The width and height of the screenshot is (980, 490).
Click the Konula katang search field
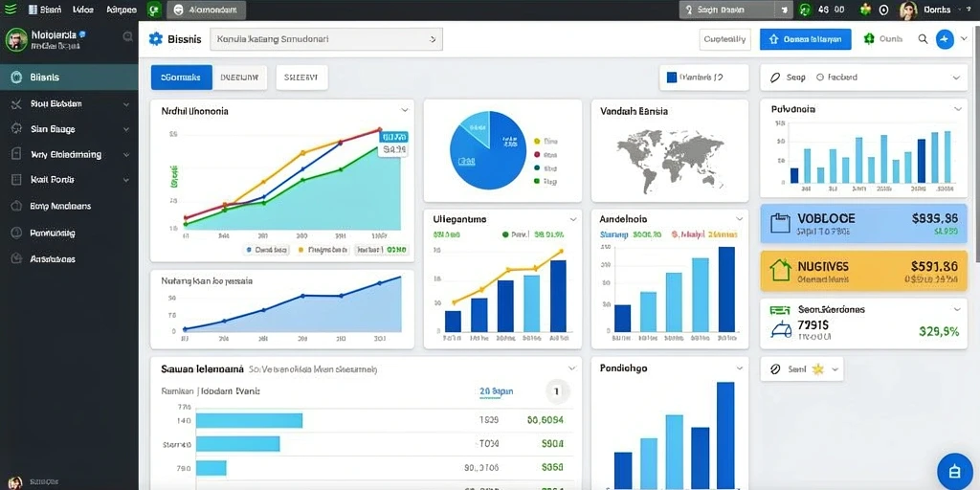[x=326, y=38]
